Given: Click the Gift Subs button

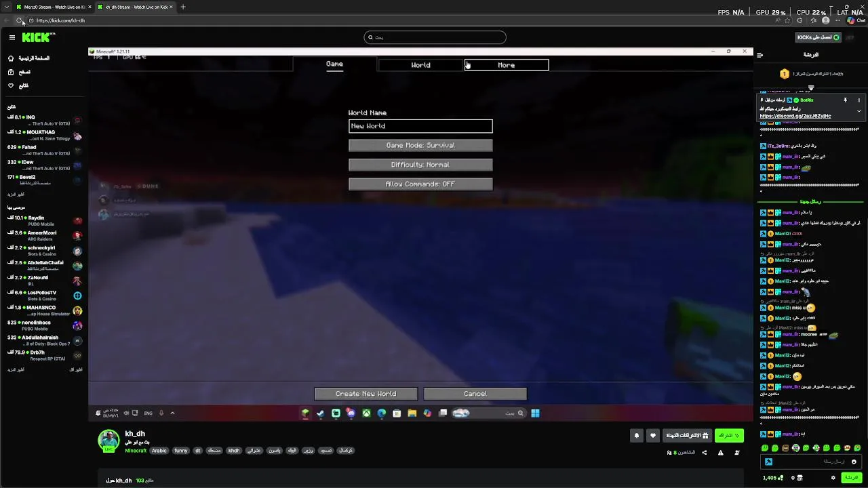Looking at the screenshot, I should coord(687,435).
